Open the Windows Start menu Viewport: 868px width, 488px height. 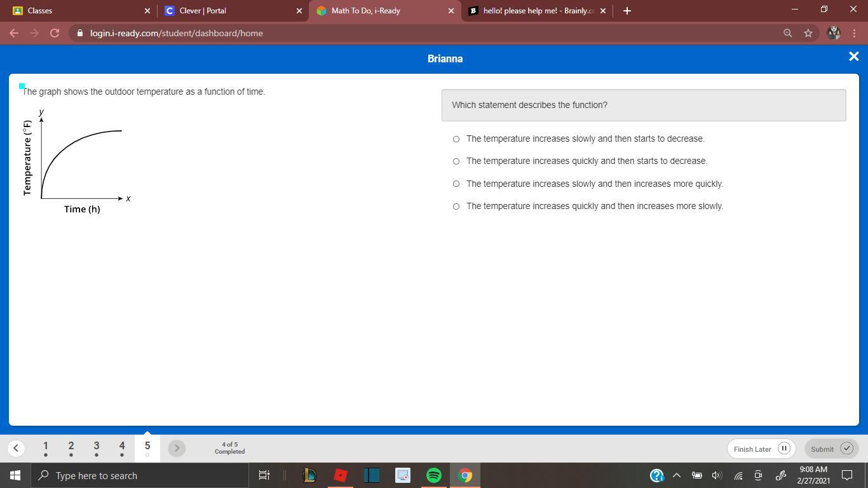(x=15, y=475)
